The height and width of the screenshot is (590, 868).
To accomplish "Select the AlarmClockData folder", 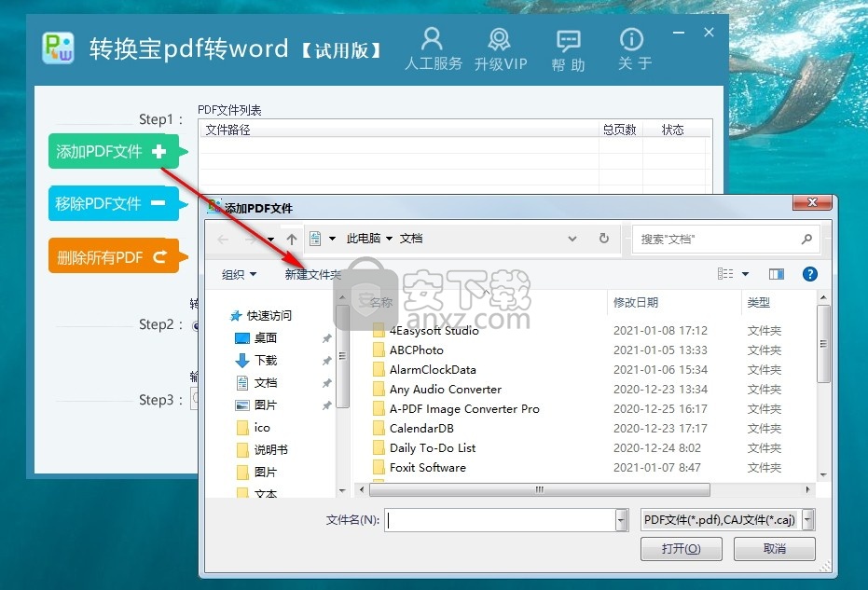I will [433, 369].
